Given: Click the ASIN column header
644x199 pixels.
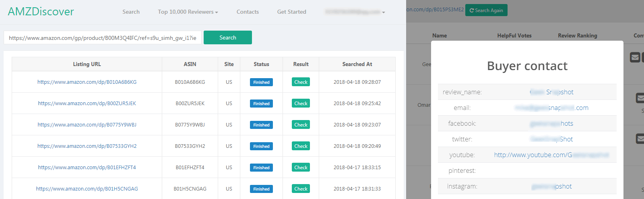Looking at the screenshot, I should [190, 64].
